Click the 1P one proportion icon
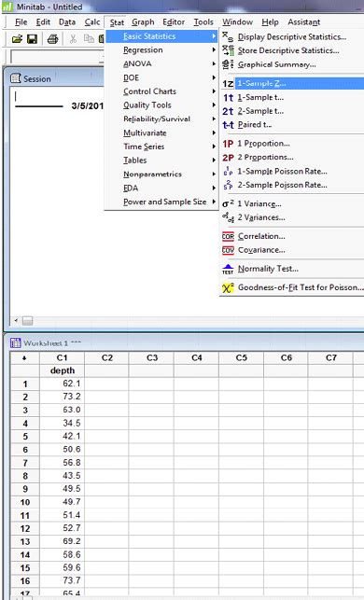Screen dimensions: 364x600 click(228, 144)
